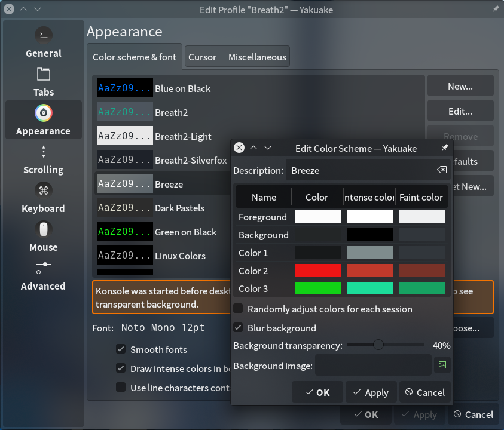Open the General settings page icon
Viewport: 504px width, 430px height.
44,35
